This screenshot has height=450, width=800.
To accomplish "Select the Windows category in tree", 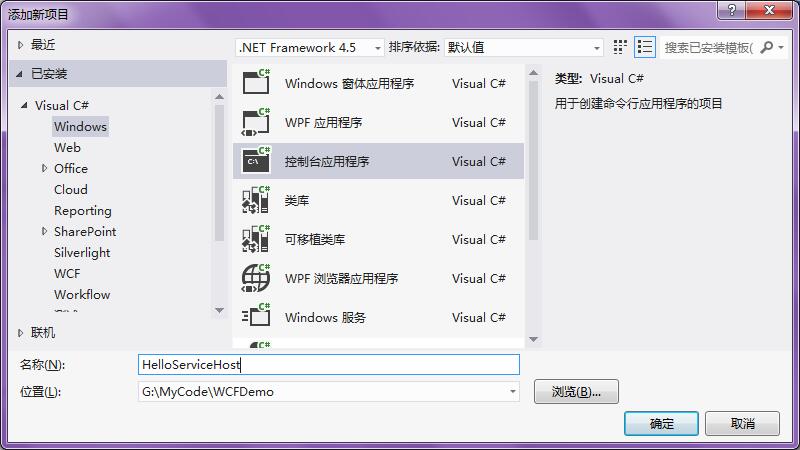I will click(80, 127).
